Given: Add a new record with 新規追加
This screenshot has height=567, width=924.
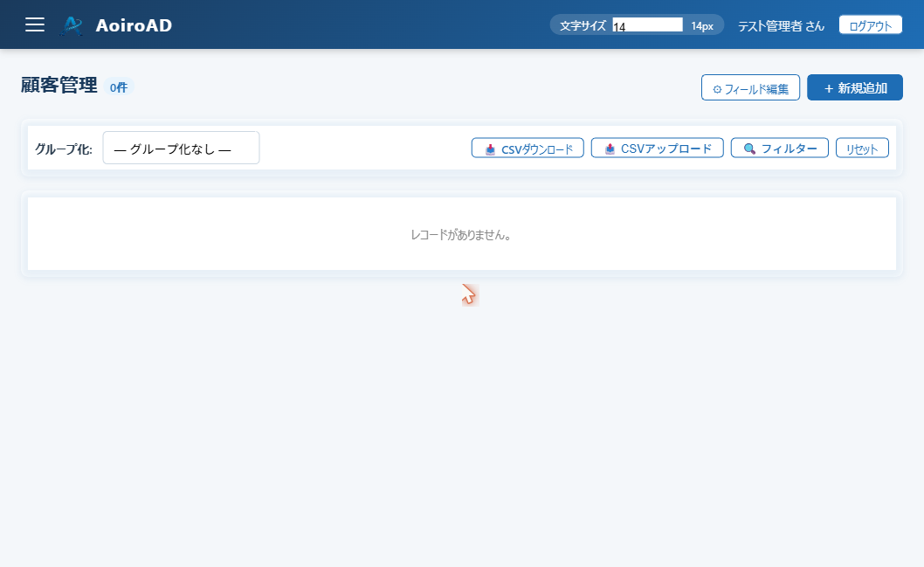Looking at the screenshot, I should 854,88.
